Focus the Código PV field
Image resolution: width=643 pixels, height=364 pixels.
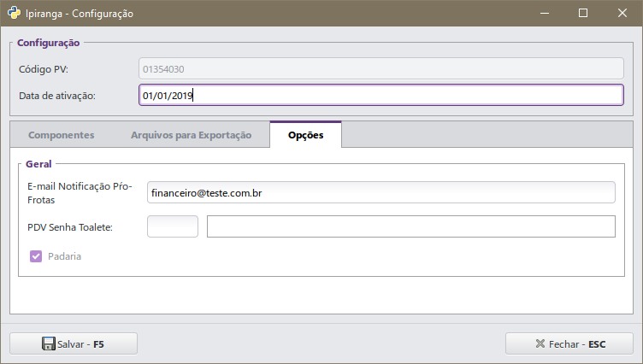[381, 68]
